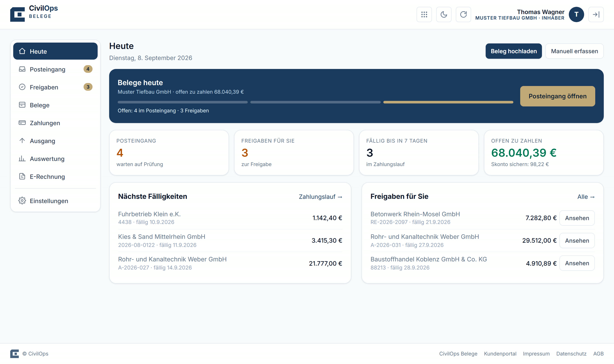Click the middle progress bar segment

[x=315, y=102]
